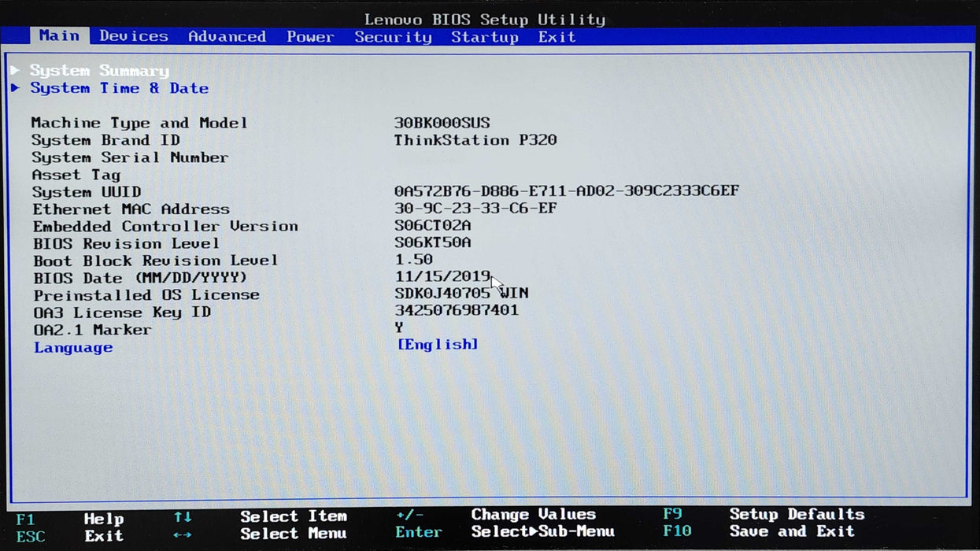Screen dimensions: 980x551
Task: Switch to the Main tab
Action: pyautogui.click(x=59, y=35)
